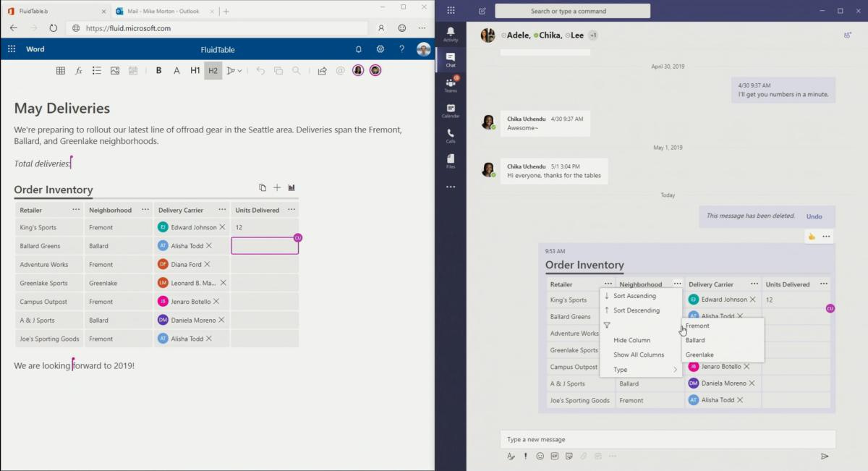This screenshot has height=471, width=868.
Task: Toggle H2 heading formatting
Action: (x=213, y=70)
